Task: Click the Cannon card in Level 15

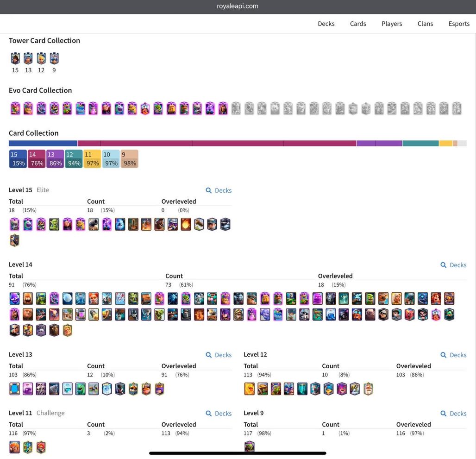Action: point(94,225)
